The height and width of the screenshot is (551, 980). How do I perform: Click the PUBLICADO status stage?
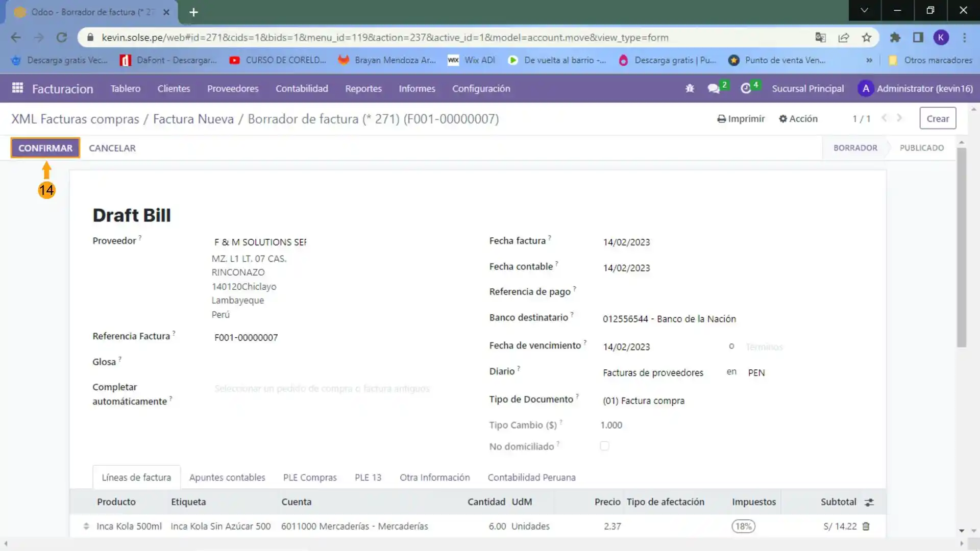921,148
